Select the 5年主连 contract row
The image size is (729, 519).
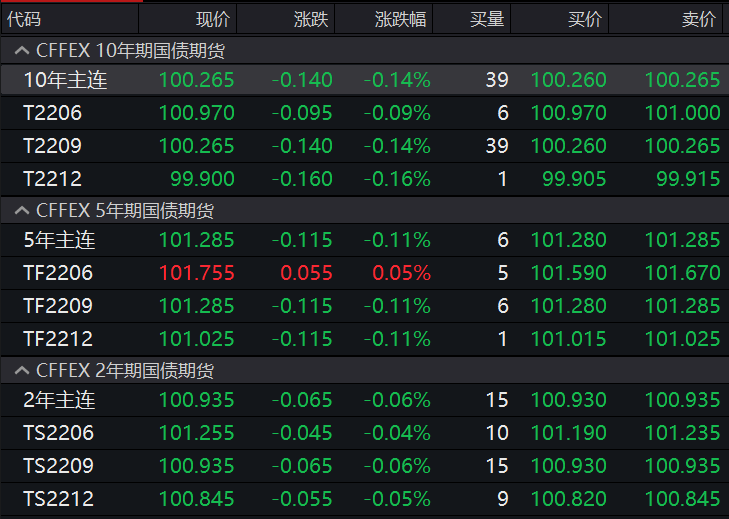tap(59, 240)
